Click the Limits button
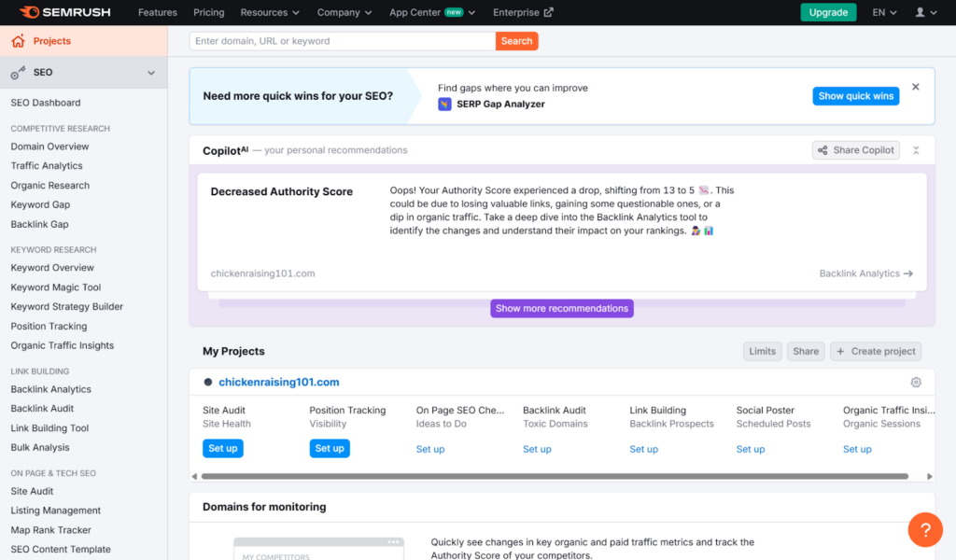This screenshot has width=956, height=560. [x=762, y=352]
